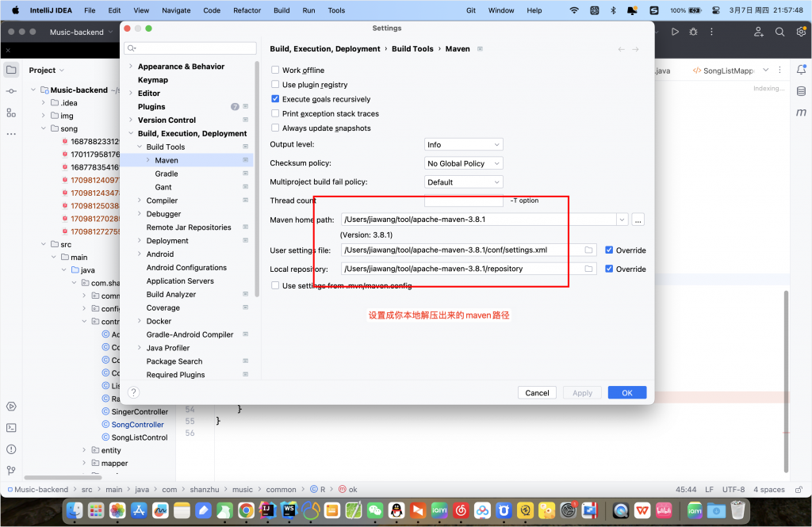812x527 pixels.
Task: Enable the Work offline checkbox
Action: [x=275, y=71]
